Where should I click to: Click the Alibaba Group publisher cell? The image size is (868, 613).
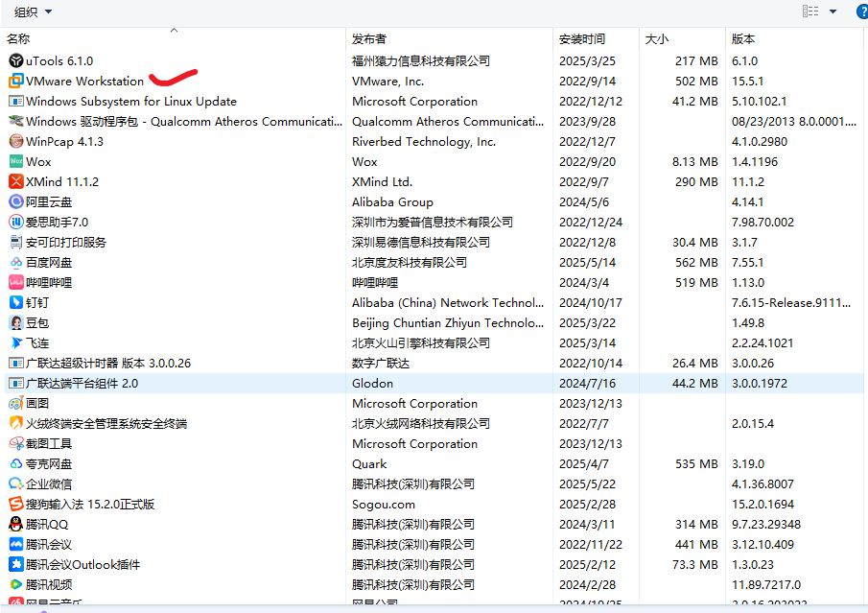(392, 201)
